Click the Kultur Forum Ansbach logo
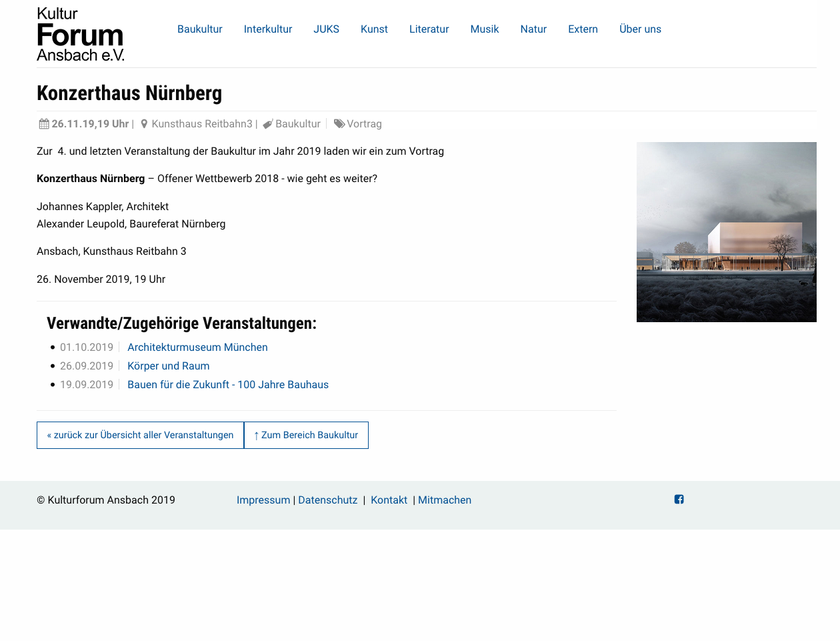Image resolution: width=840 pixels, height=641 pixels. pyautogui.click(x=79, y=33)
